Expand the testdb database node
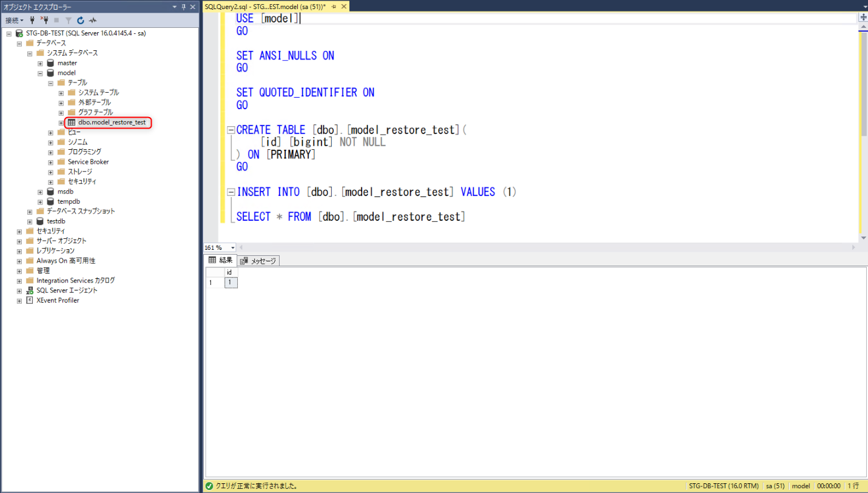Image resolution: width=868 pixels, height=493 pixels. point(29,221)
